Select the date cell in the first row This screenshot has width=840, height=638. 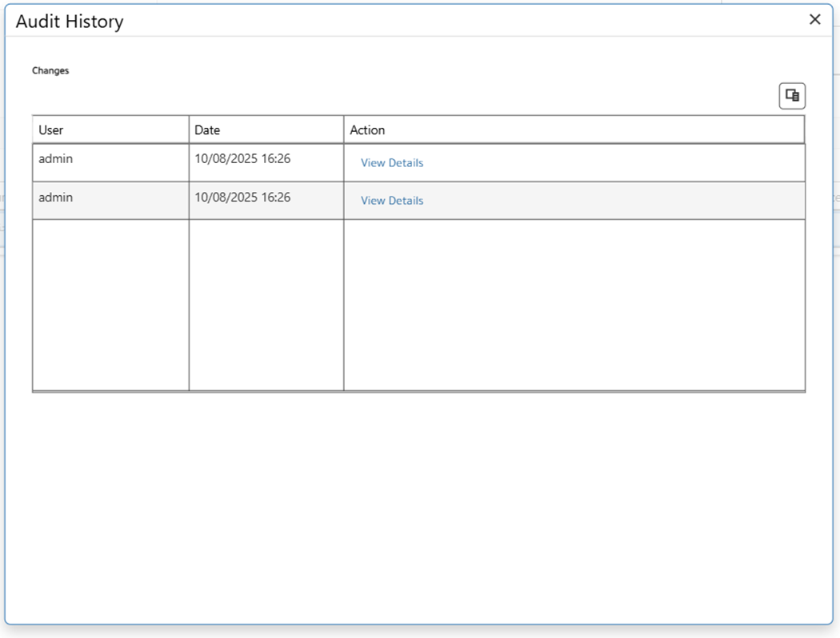pyautogui.click(x=242, y=159)
